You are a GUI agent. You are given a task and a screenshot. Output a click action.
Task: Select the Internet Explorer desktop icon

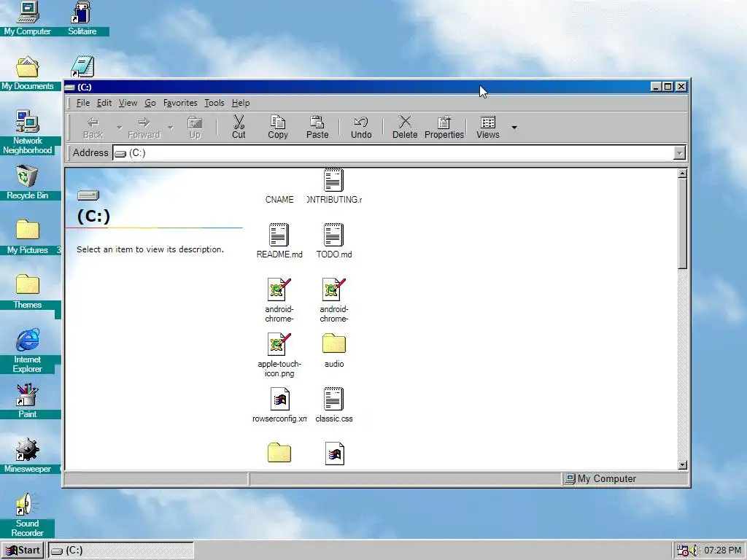point(27,351)
